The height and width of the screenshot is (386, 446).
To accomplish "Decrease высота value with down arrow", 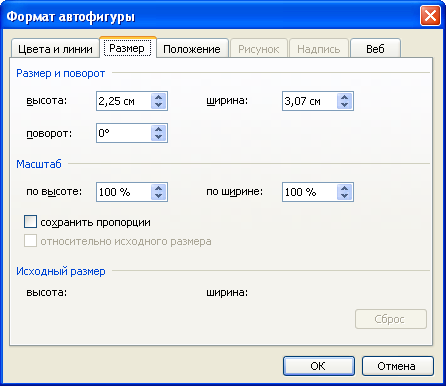I will click(x=159, y=105).
